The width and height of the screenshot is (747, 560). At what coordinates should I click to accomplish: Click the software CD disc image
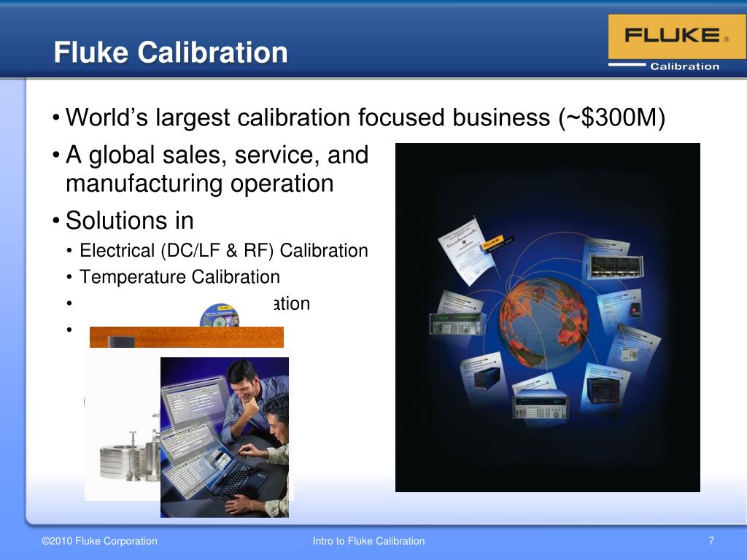pyautogui.click(x=219, y=316)
